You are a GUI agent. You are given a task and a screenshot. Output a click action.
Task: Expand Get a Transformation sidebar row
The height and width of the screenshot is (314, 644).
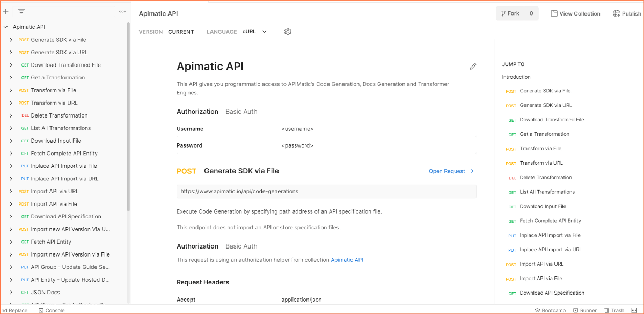click(x=11, y=78)
